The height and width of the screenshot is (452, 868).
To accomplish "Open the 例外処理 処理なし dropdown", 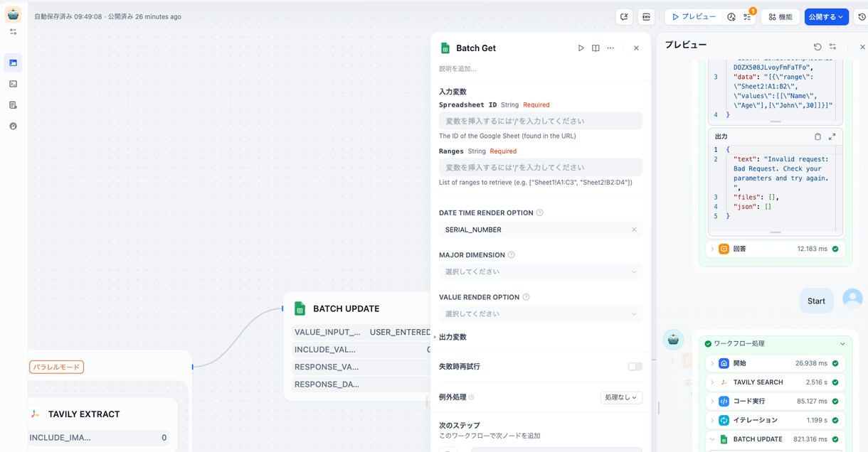I will 621,397.
